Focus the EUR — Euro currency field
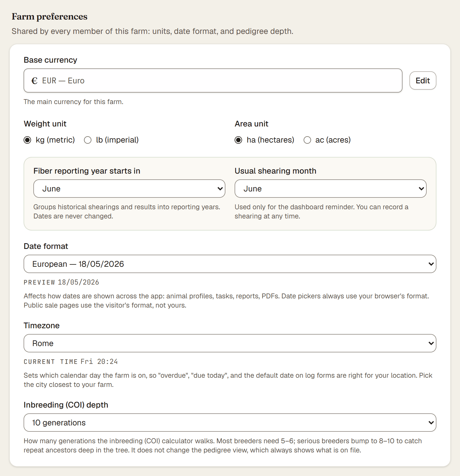Screen dimensions: 460x476 click(213, 80)
